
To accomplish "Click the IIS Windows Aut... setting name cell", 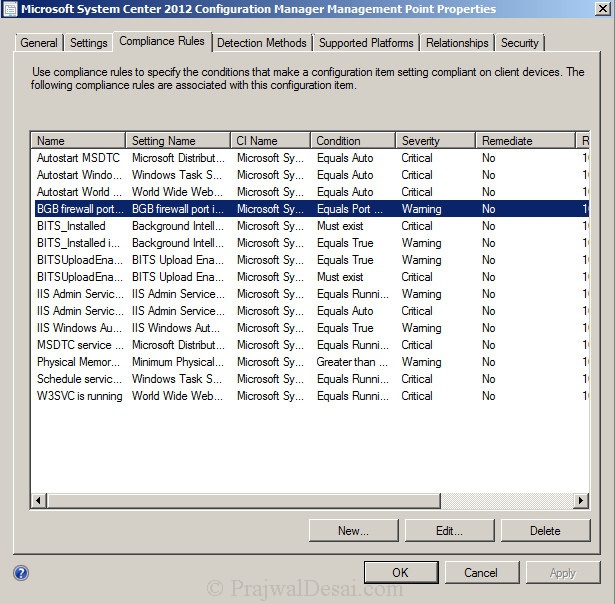I will [176, 327].
